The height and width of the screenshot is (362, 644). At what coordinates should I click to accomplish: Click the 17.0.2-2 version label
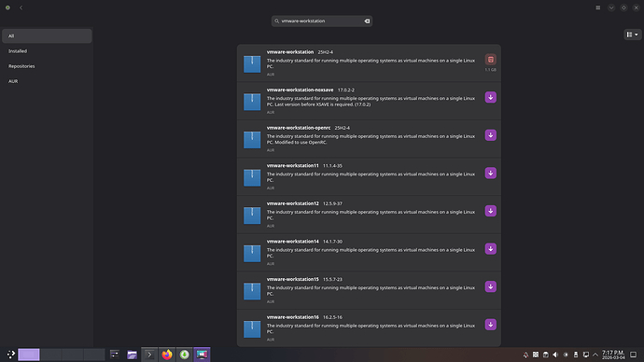(x=346, y=90)
